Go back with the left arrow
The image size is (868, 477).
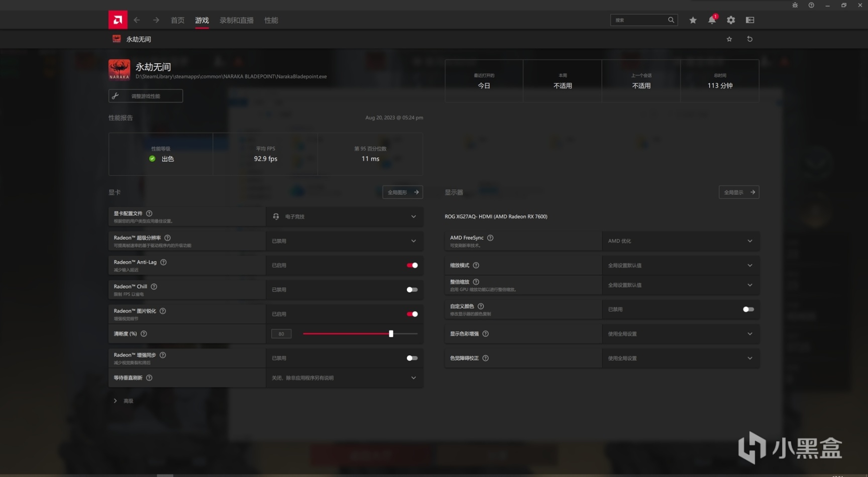[x=137, y=20]
